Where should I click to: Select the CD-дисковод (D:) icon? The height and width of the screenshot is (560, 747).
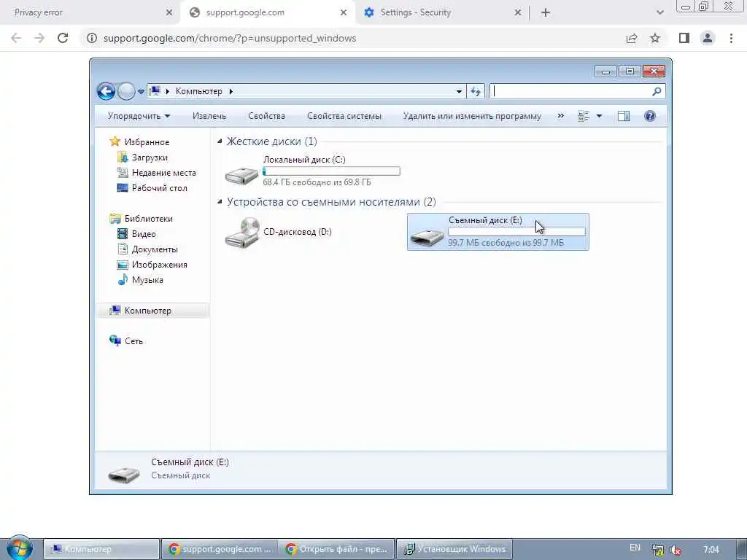click(x=242, y=233)
